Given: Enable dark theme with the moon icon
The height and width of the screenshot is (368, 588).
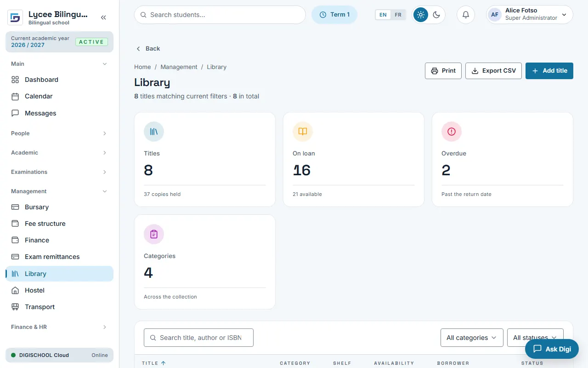Looking at the screenshot, I should [x=436, y=15].
